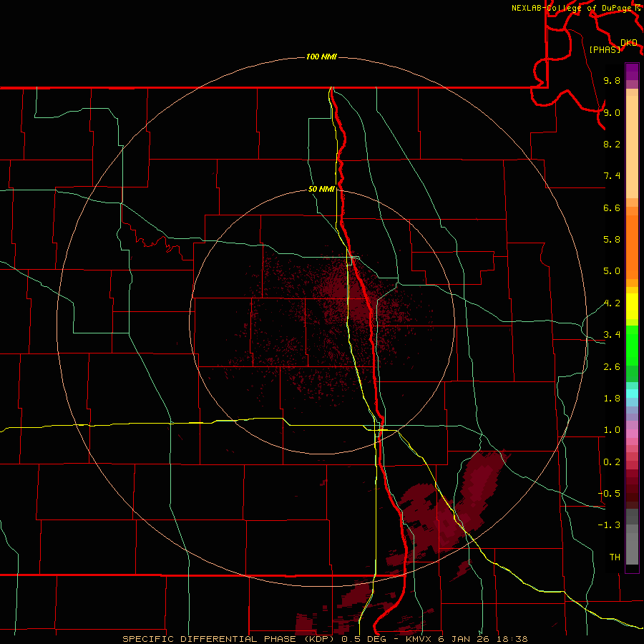The height and width of the screenshot is (644, 644).
Task: Click the -0.5 value on the color scale
Action: [609, 494]
